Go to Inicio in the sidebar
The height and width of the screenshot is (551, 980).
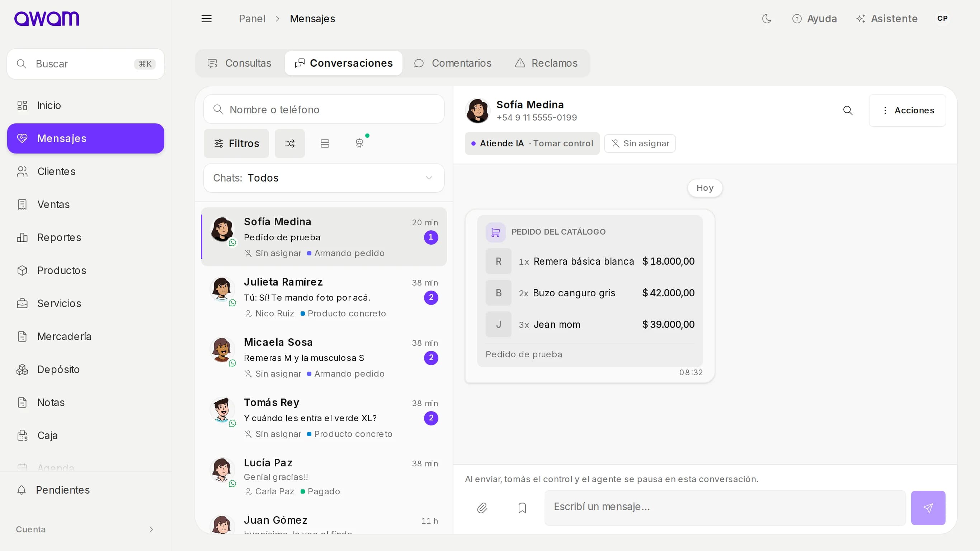pos(86,105)
